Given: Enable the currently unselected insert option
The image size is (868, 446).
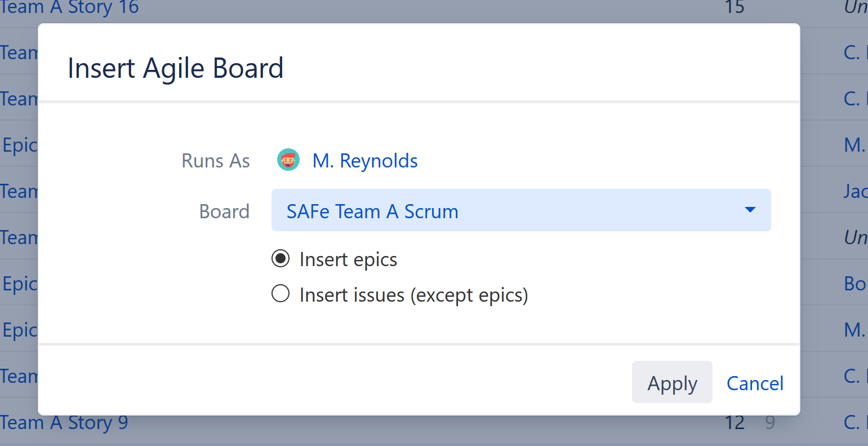Looking at the screenshot, I should coord(281,293).
